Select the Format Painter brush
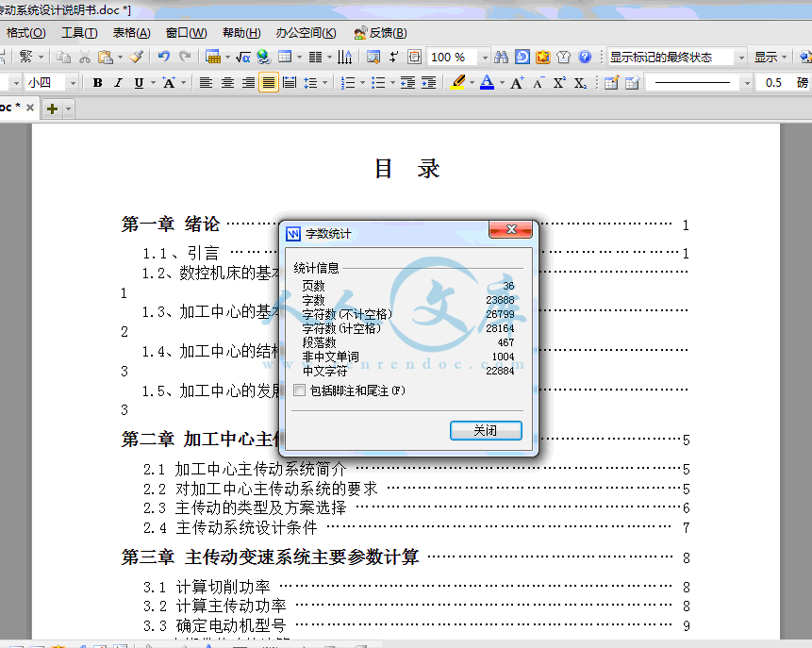The image size is (812, 648). click(x=136, y=57)
